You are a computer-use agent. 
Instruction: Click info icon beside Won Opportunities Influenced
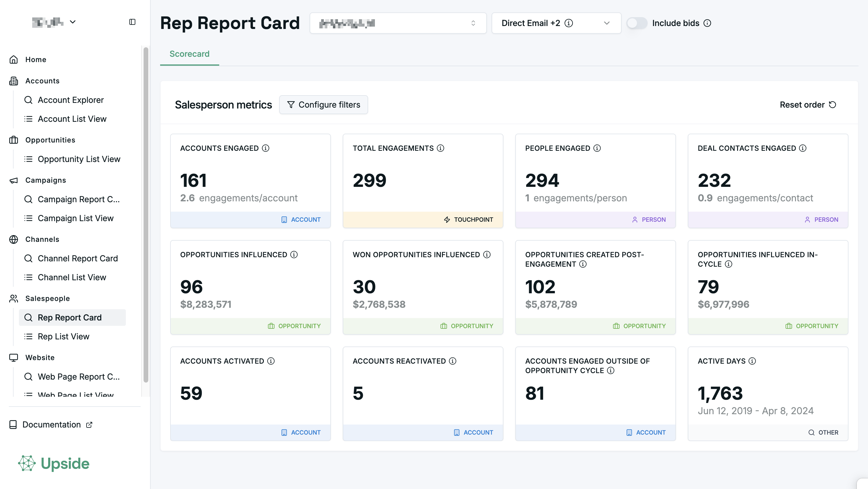coord(487,255)
